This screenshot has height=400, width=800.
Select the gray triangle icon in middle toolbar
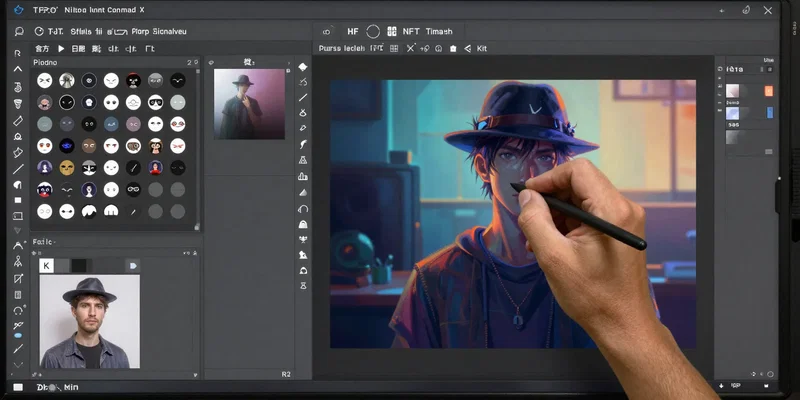[303, 192]
